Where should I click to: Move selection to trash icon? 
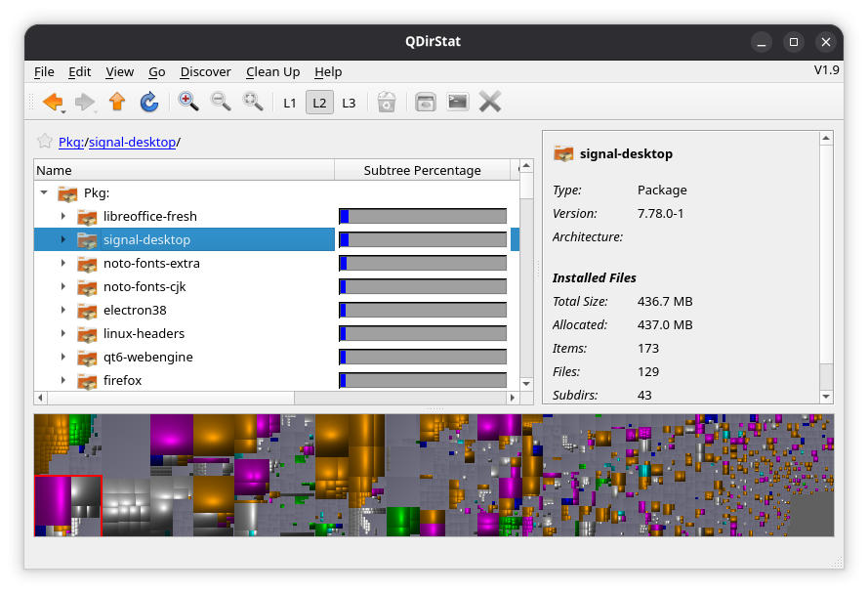tap(387, 103)
